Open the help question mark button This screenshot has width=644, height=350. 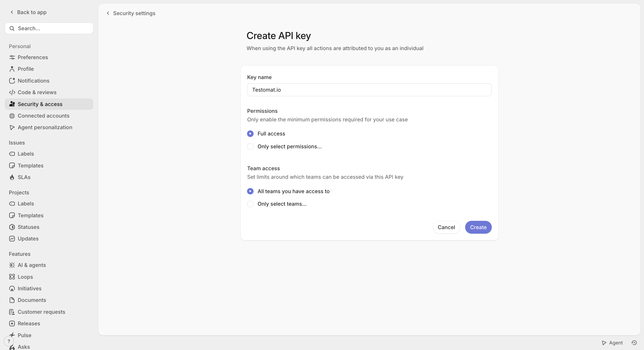coord(9,341)
